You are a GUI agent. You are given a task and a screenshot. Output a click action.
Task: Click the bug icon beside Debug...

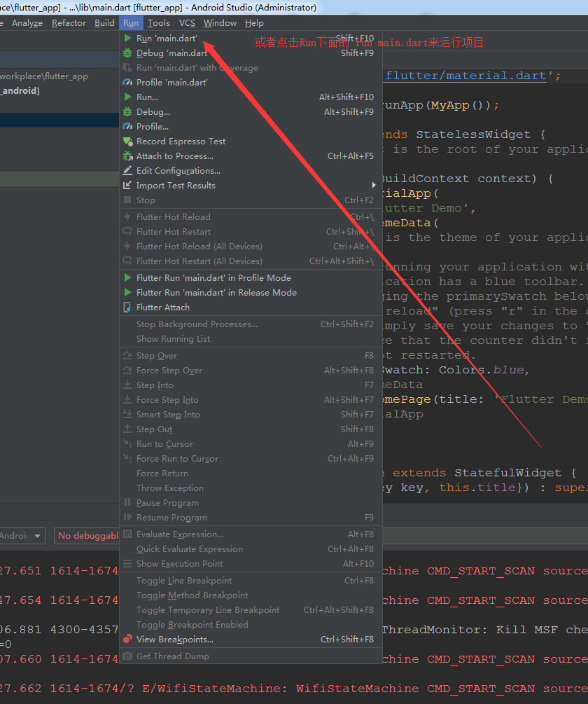128,112
